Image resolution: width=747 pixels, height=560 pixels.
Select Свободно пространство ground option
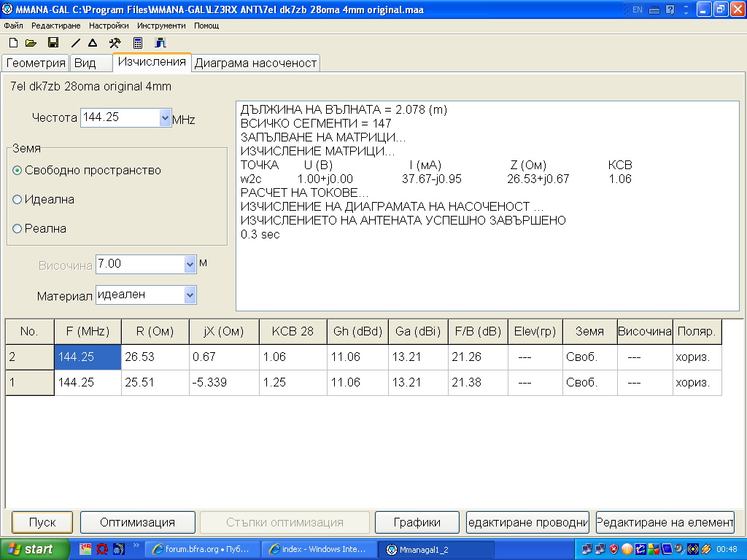tap(18, 171)
